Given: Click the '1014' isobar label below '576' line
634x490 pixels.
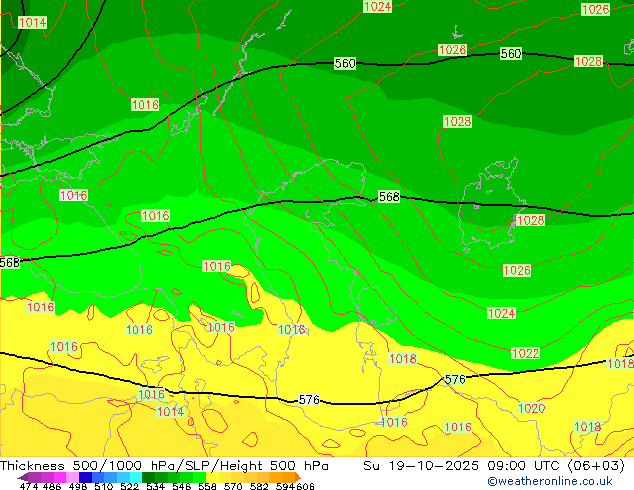Looking at the screenshot, I should [171, 412].
